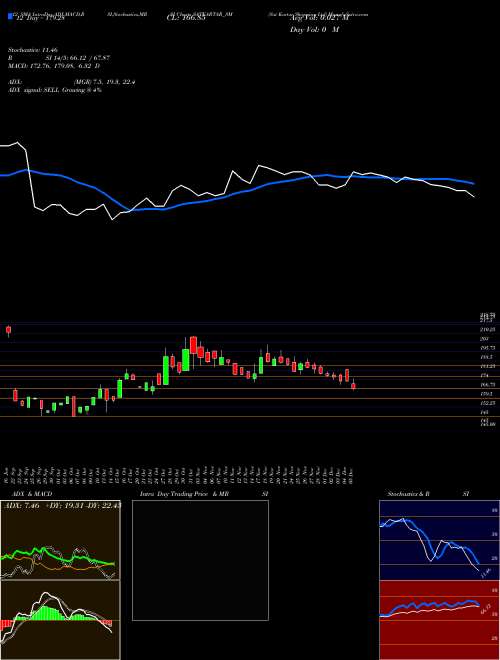Click the 'Stochastics: 11.46' reading
500x660 pixels.
(x=32, y=50)
